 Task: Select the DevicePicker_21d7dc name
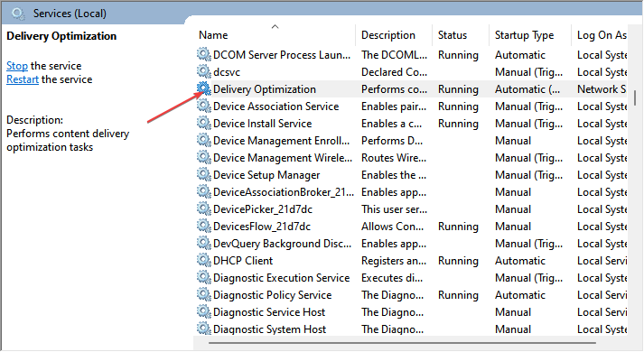pyautogui.click(x=263, y=209)
